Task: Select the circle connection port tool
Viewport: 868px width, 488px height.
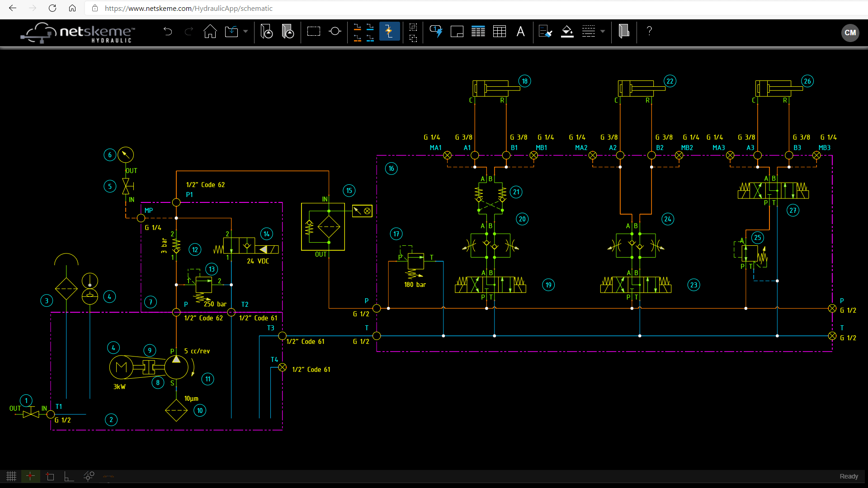Action: (x=335, y=31)
